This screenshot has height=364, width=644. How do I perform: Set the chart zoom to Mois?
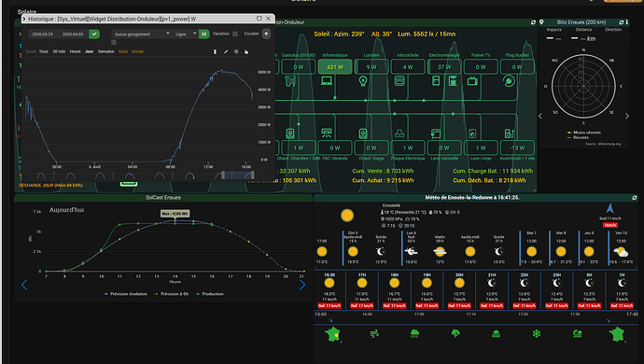tap(123, 51)
